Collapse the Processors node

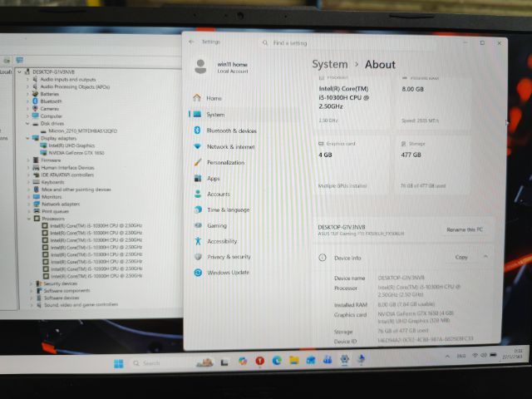tap(29, 219)
